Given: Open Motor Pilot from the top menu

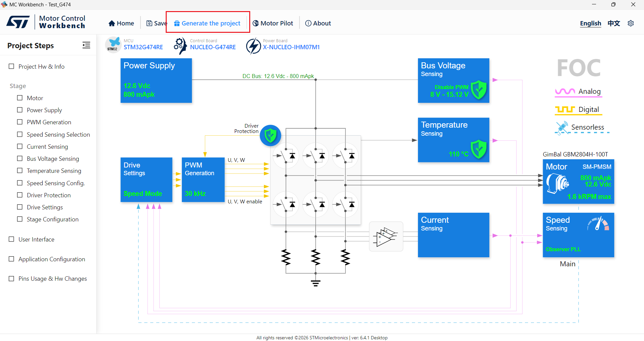Looking at the screenshot, I should pos(273,23).
